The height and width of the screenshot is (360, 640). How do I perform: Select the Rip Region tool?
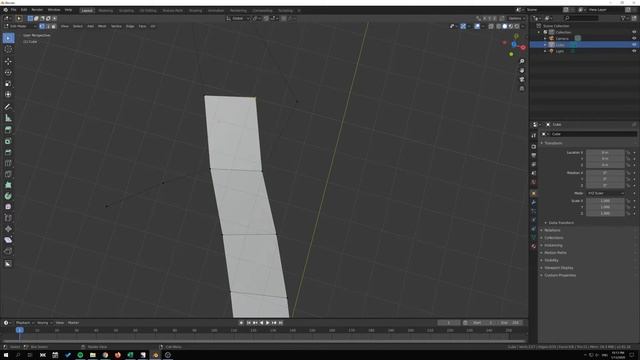(8, 251)
